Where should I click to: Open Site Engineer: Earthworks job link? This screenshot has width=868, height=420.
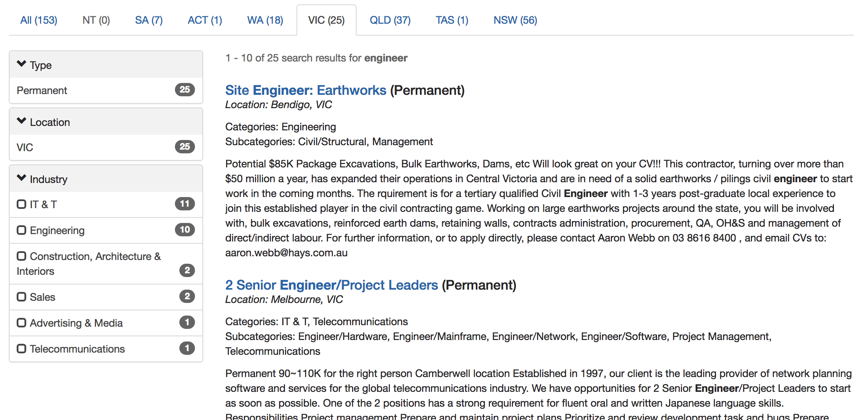pos(306,90)
